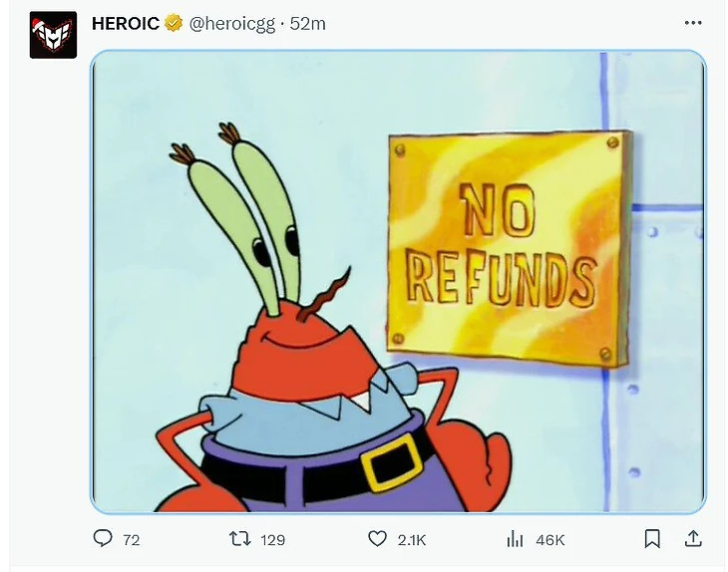Image resolution: width=728 pixels, height=572 pixels.
Task: Click the 129 reposts count
Action: (x=272, y=540)
